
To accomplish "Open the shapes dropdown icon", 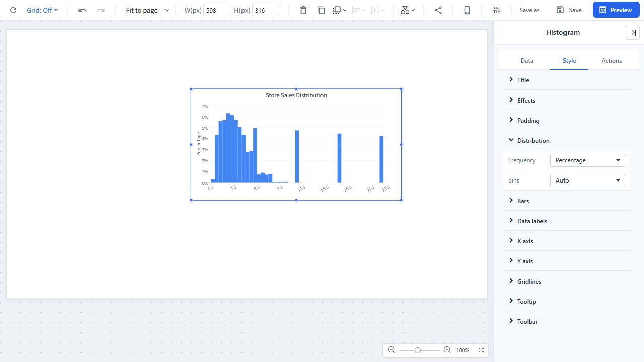I will click(408, 10).
